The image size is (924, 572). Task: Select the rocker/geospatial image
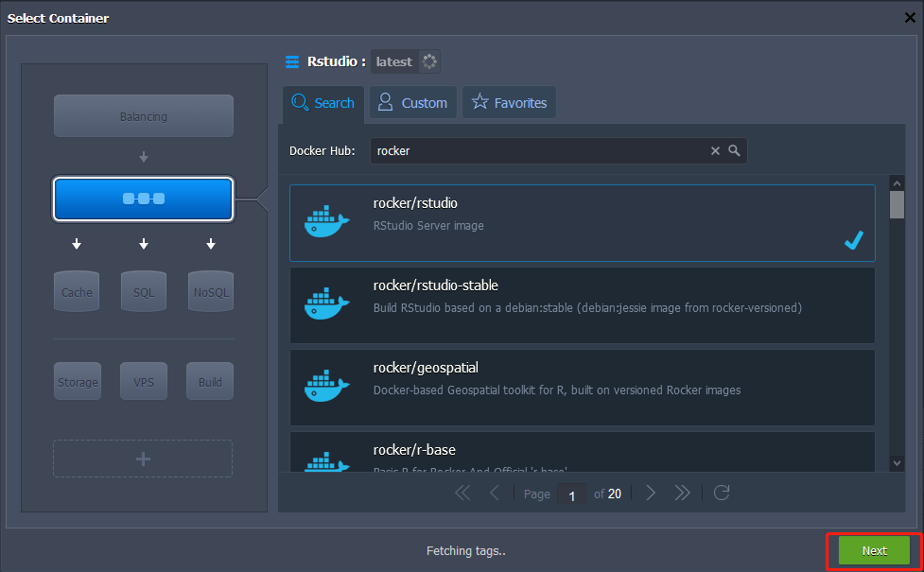(582, 387)
